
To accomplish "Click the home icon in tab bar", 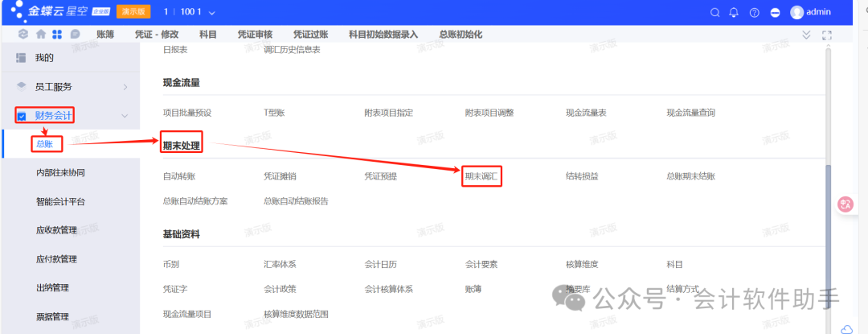I will pos(40,35).
